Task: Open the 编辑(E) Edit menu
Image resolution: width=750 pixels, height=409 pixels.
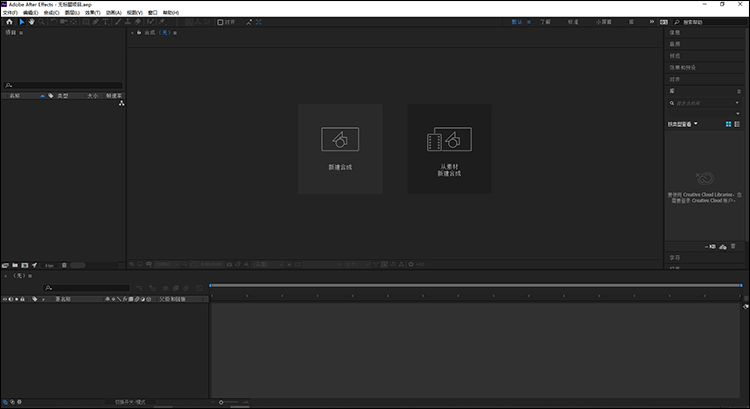Action: [31, 13]
